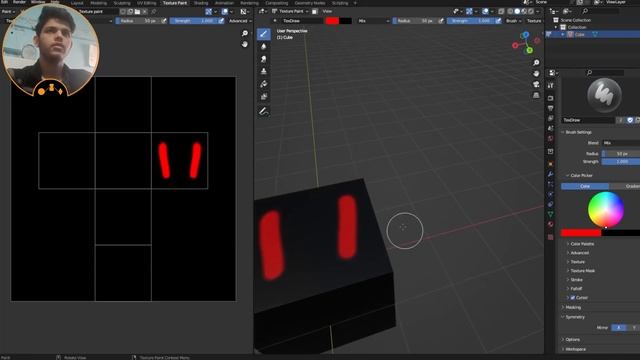Select the Soften tool in the viewport toolbar
This screenshot has width=640, height=360.
(x=264, y=47)
